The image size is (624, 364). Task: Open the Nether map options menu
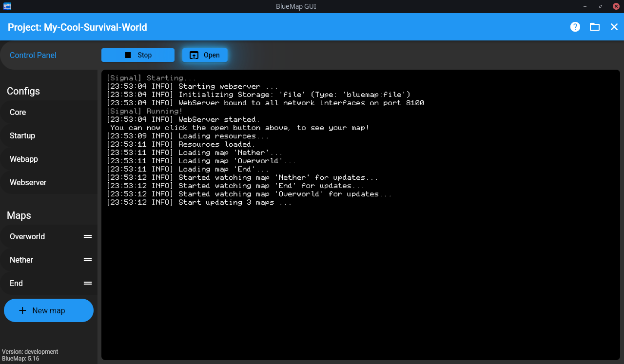coord(88,260)
